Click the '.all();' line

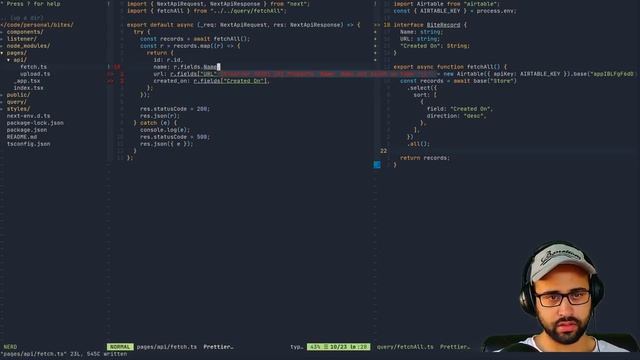(418, 144)
